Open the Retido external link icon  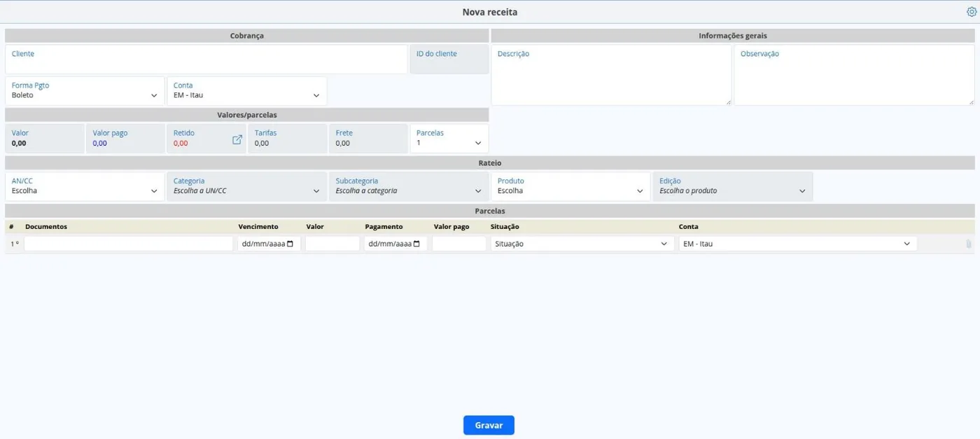tap(237, 139)
